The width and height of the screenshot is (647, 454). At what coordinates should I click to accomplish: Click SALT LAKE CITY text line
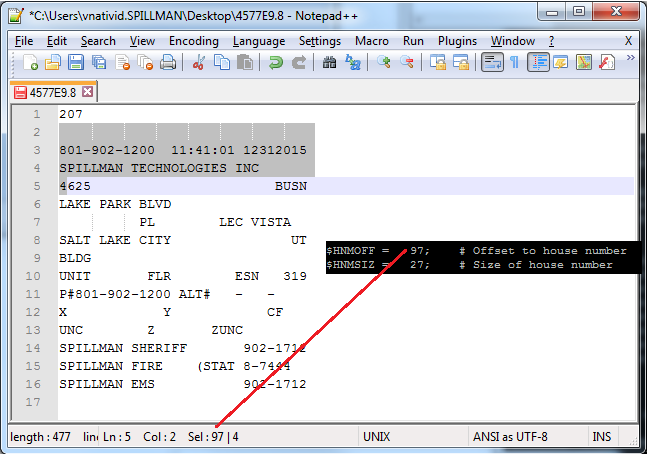point(115,240)
